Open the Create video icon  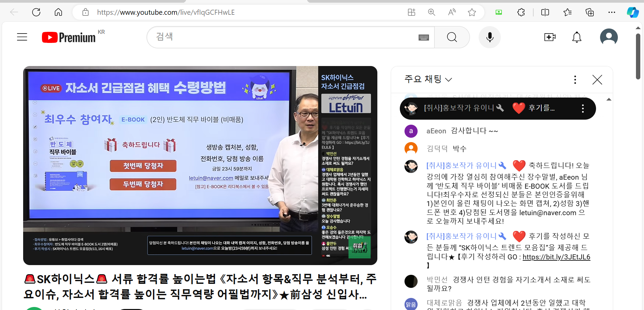(550, 37)
